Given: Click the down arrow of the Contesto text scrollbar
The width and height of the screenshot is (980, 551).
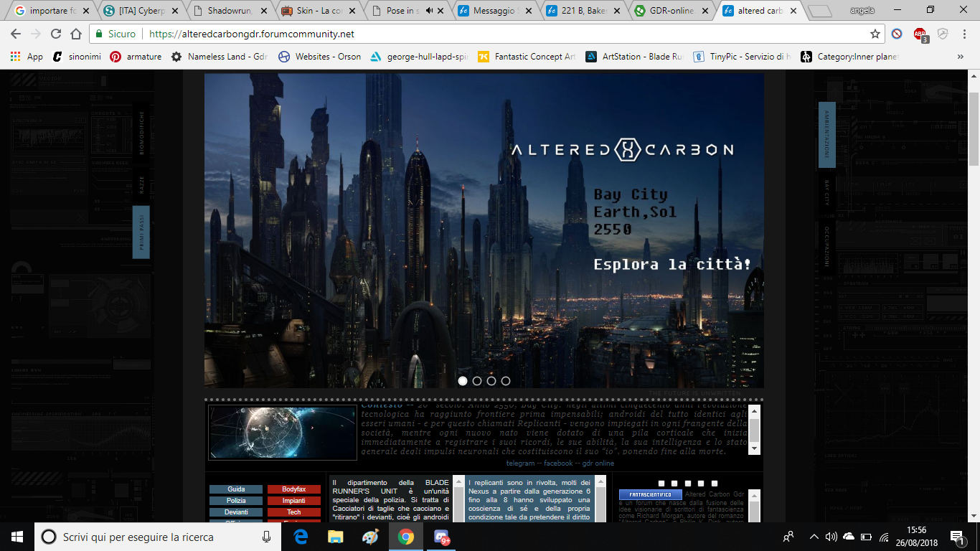Looking at the screenshot, I should [753, 448].
